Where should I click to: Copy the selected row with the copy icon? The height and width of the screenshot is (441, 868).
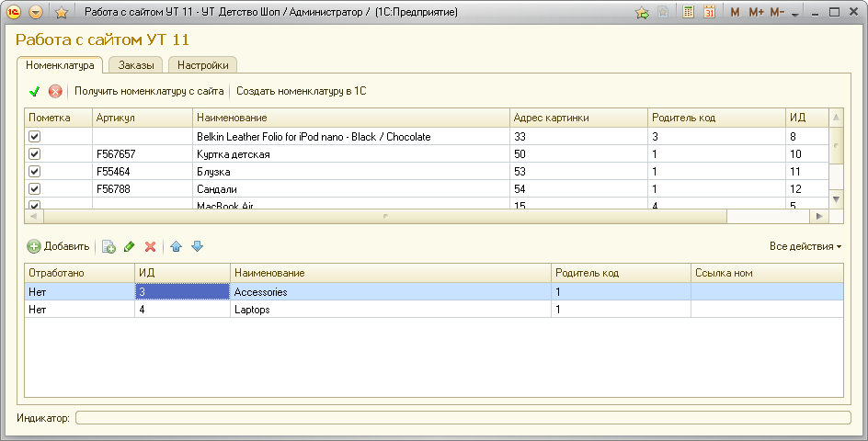[108, 246]
